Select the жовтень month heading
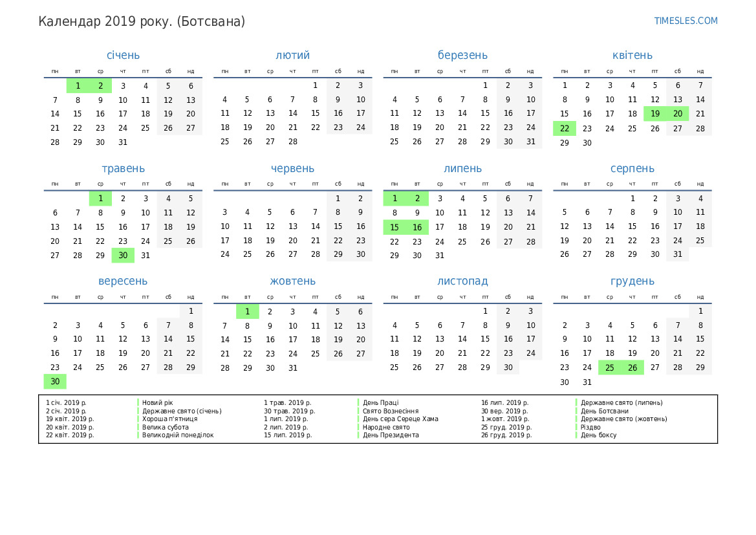 (292, 281)
